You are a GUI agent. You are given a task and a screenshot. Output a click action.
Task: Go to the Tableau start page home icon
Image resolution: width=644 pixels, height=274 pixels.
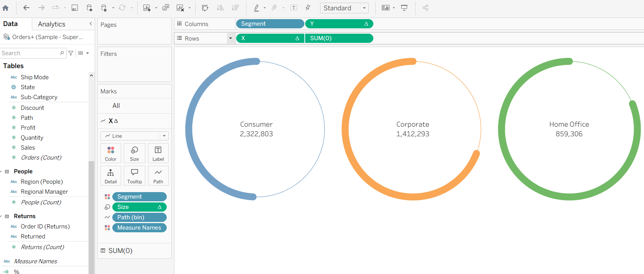[5, 8]
